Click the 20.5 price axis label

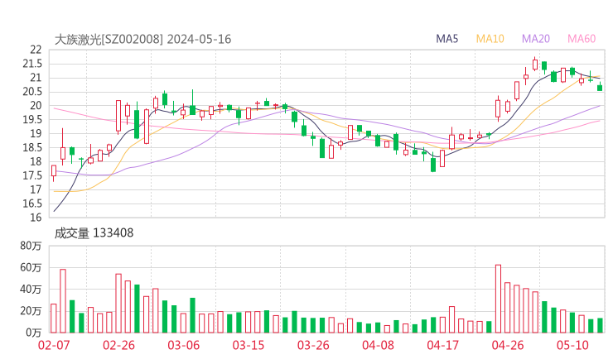tap(32, 92)
